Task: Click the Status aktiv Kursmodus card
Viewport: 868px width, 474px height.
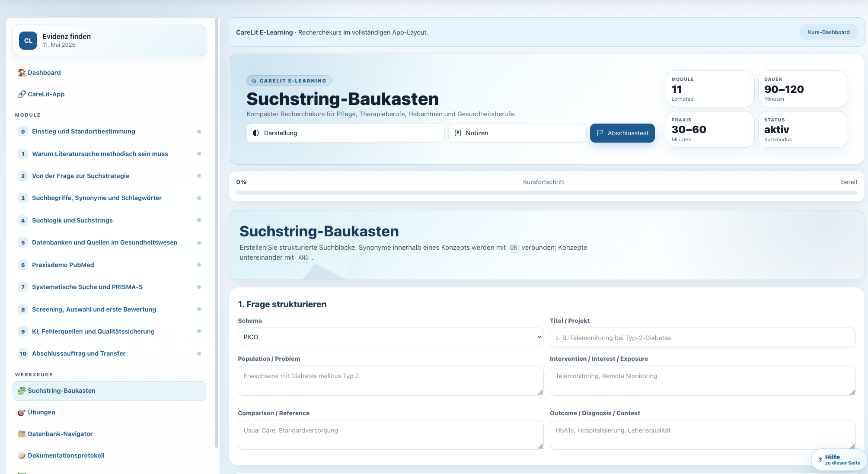Action: tap(803, 130)
